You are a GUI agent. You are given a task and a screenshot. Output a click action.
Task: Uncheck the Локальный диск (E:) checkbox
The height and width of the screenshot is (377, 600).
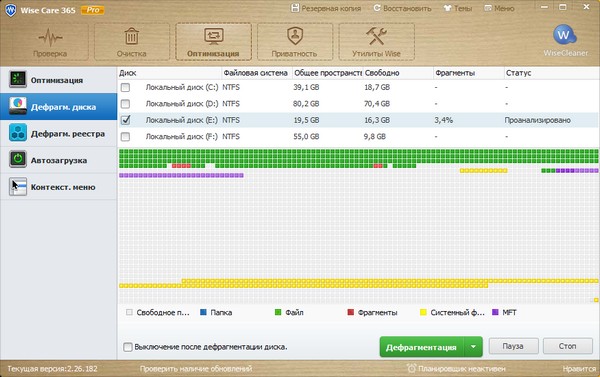[x=125, y=120]
